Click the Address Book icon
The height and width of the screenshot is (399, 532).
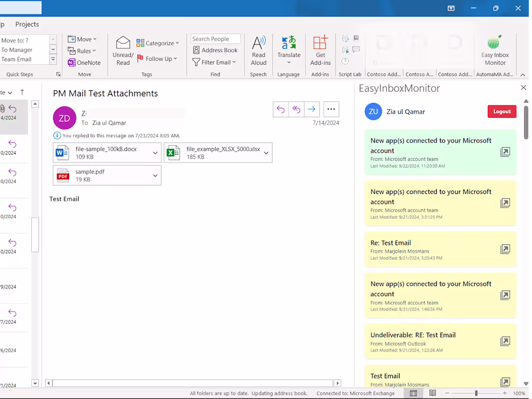point(215,50)
